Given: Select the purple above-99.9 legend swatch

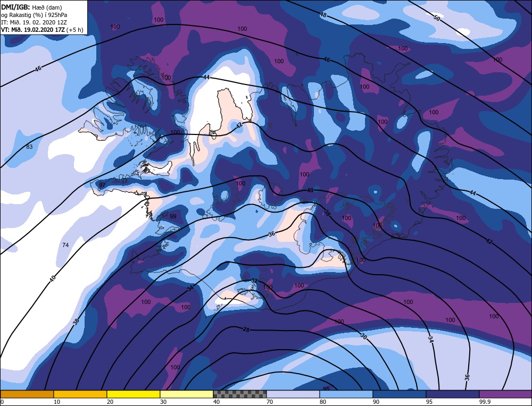Looking at the screenshot, I should (505, 394).
